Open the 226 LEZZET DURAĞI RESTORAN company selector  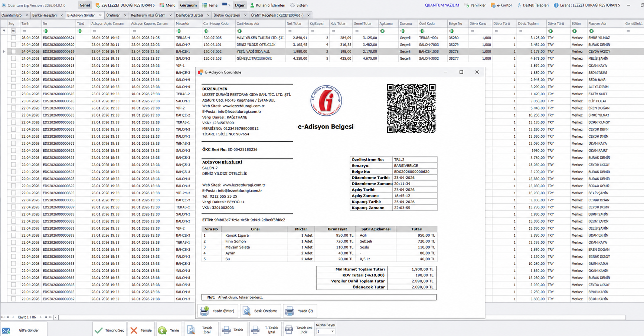(x=125, y=5)
